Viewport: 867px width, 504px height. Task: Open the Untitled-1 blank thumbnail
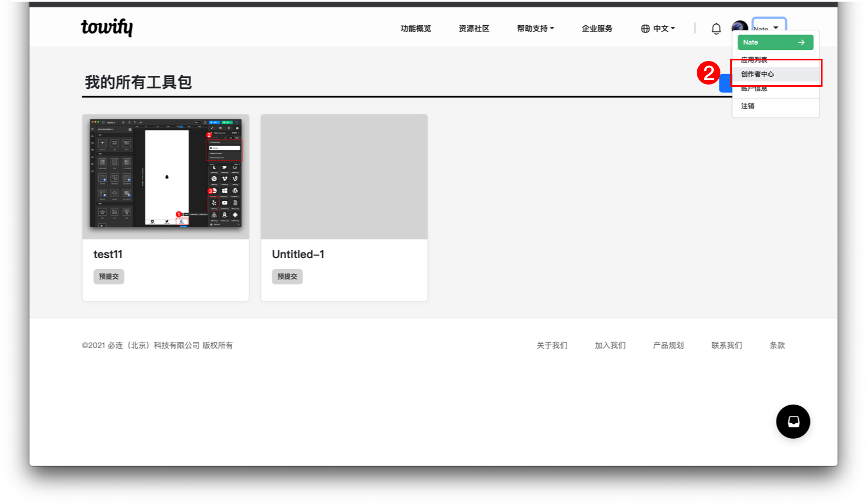344,177
